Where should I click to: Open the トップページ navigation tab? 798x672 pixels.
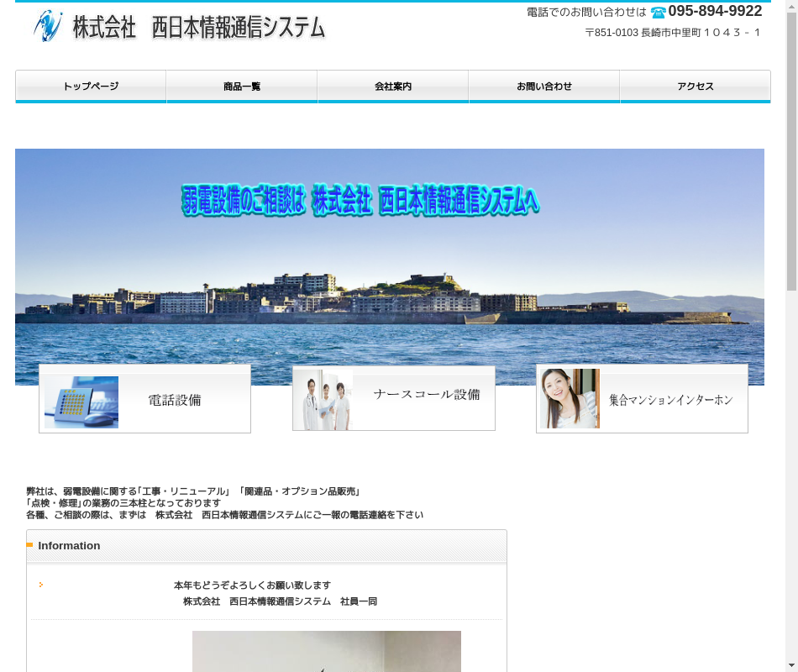coord(91,87)
